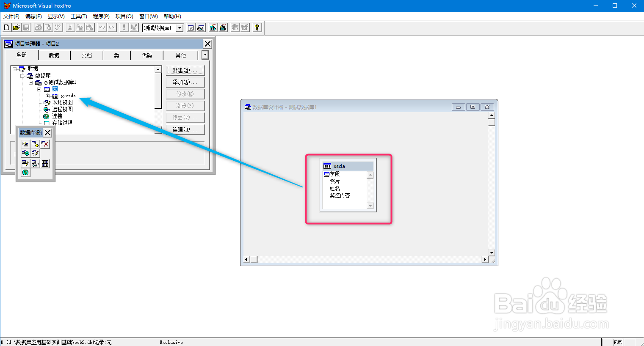Click Browse Table glasses icon

tap(35, 164)
